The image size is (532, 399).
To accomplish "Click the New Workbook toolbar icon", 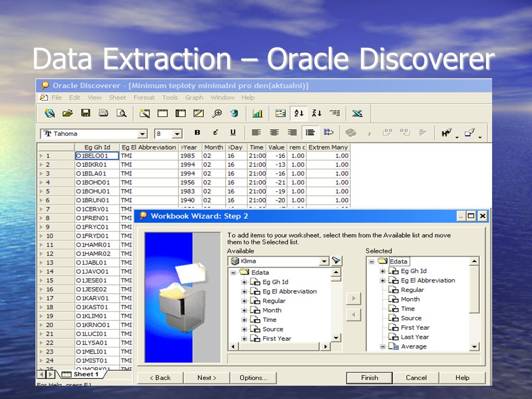I will tap(50, 113).
